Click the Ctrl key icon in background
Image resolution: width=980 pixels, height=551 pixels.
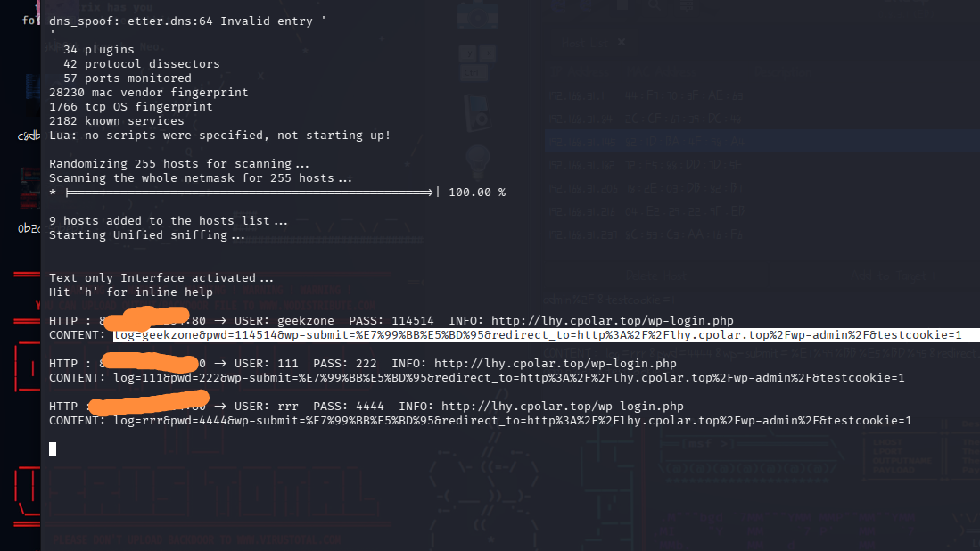click(x=474, y=71)
